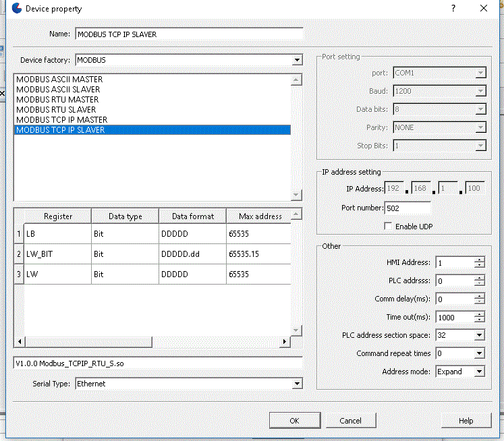This screenshot has height=441, width=504.
Task: Increase Comm delay with up spinner arrow
Action: (479, 296)
